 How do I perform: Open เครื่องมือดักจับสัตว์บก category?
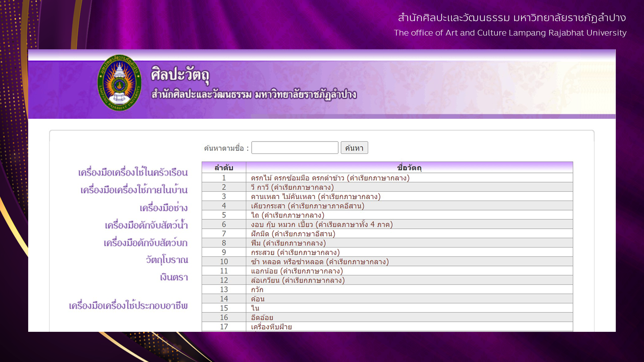(x=145, y=243)
